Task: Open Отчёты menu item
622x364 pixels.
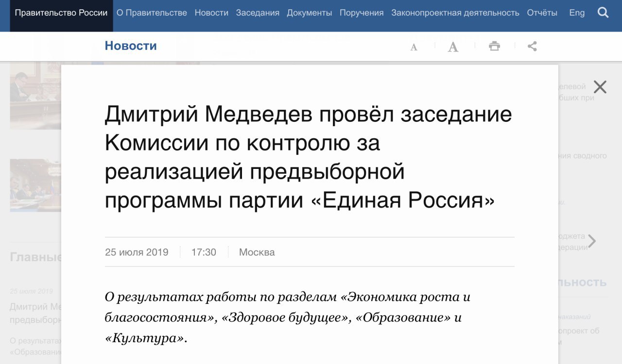Action: 542,13
